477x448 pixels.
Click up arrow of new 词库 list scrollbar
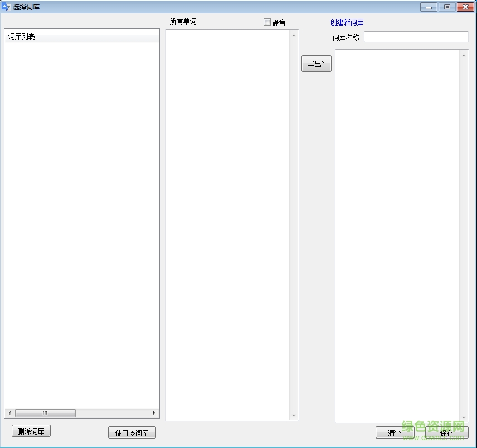point(464,55)
